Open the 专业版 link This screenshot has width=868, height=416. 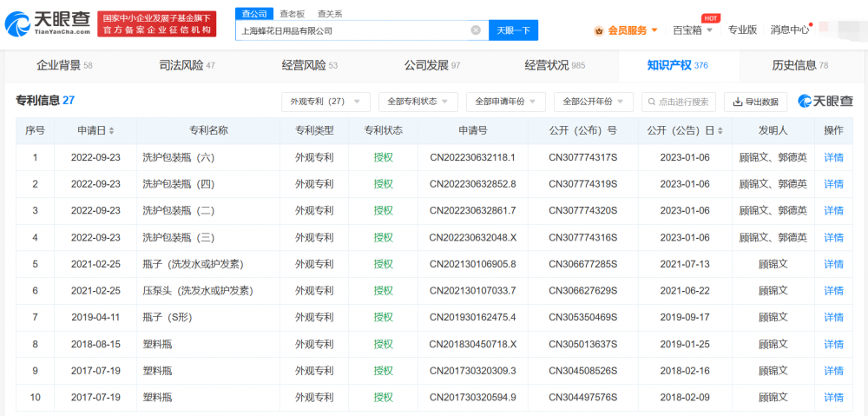pos(742,30)
